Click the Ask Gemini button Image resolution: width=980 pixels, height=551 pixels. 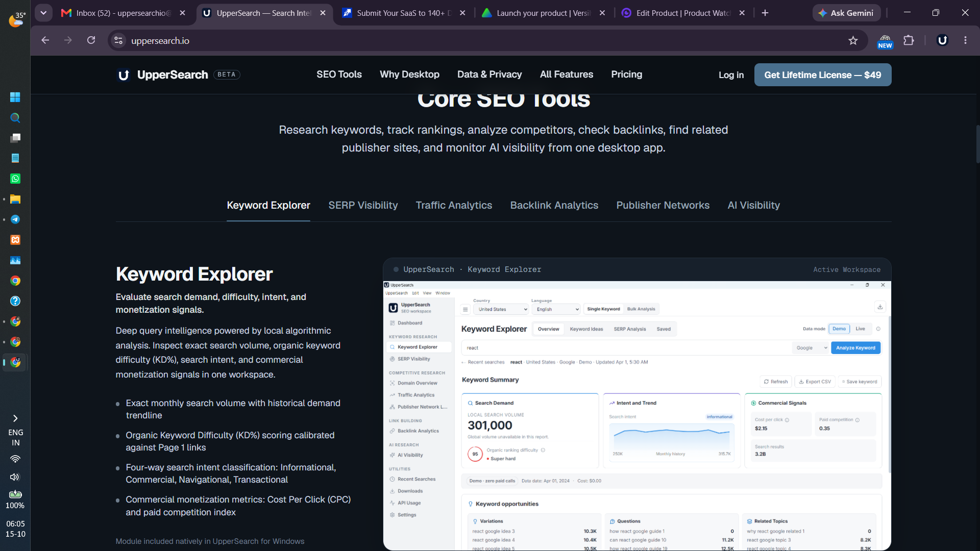point(846,13)
